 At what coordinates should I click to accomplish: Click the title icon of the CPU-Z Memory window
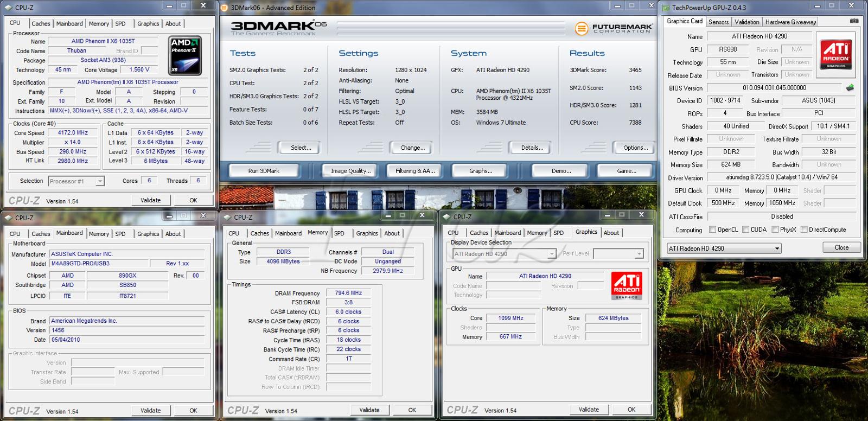[x=227, y=217]
